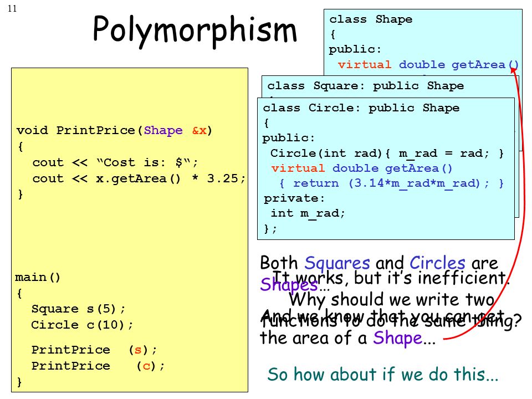Click 'cout << "Cost is: $";' line
Screen dimensions: 532x399
point(115,162)
